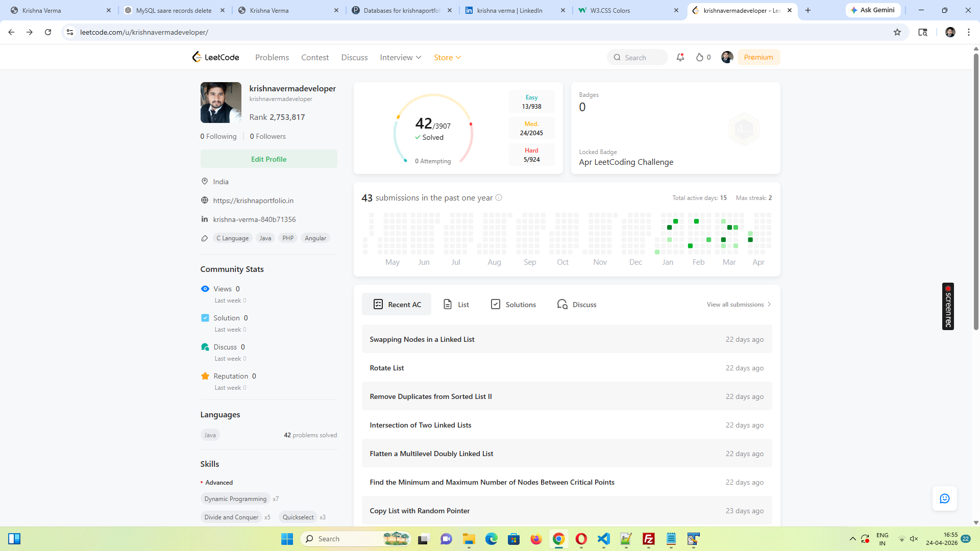
Task: Open the Discuss tab in profile
Action: (577, 305)
